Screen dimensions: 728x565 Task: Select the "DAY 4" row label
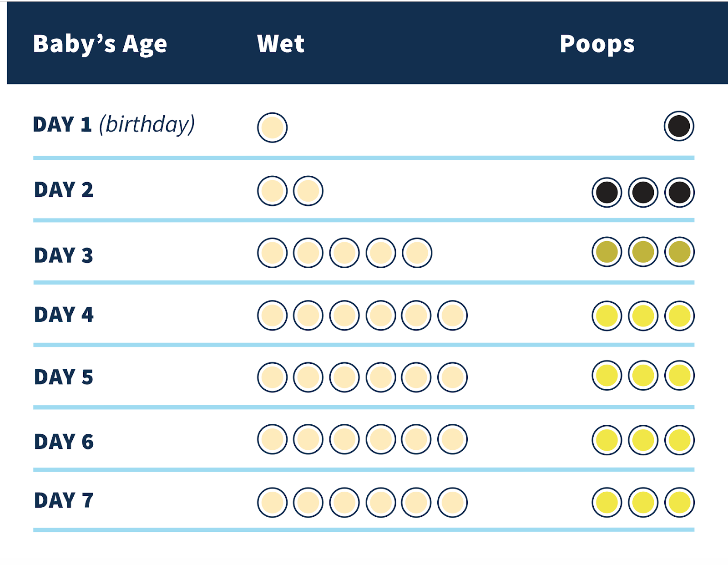pyautogui.click(x=64, y=315)
